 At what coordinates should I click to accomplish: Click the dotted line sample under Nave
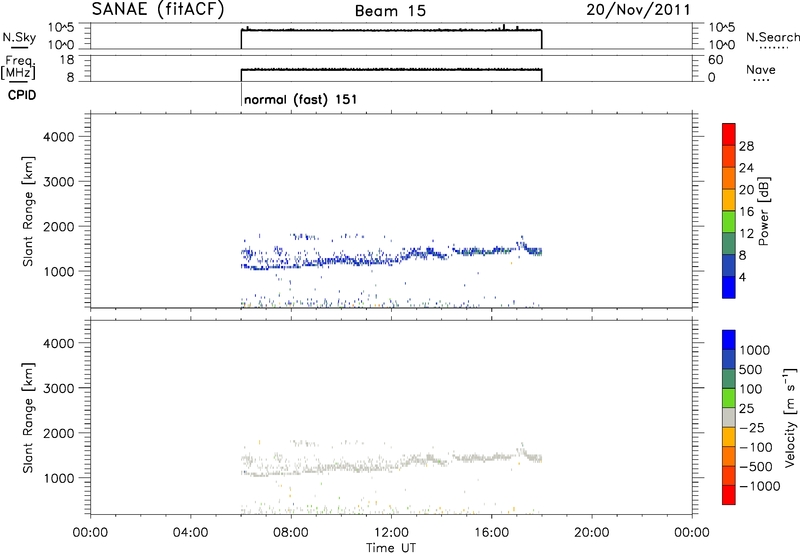click(761, 80)
